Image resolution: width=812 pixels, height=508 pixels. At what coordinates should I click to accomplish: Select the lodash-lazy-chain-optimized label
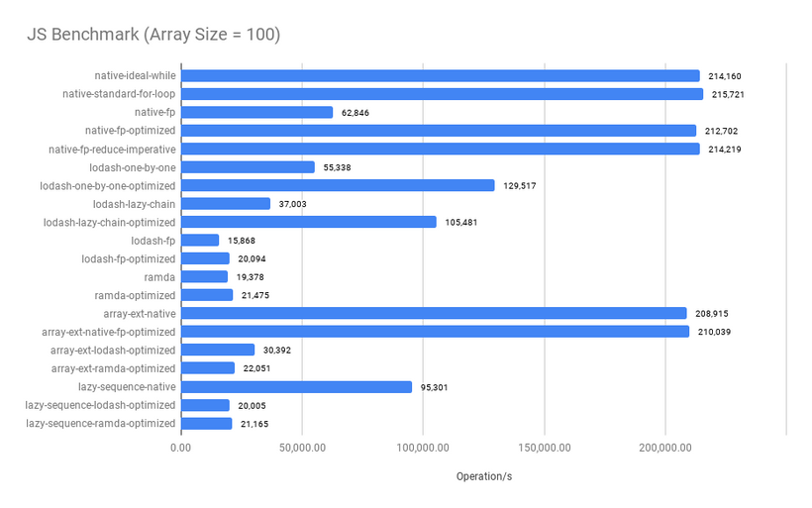[x=109, y=222]
